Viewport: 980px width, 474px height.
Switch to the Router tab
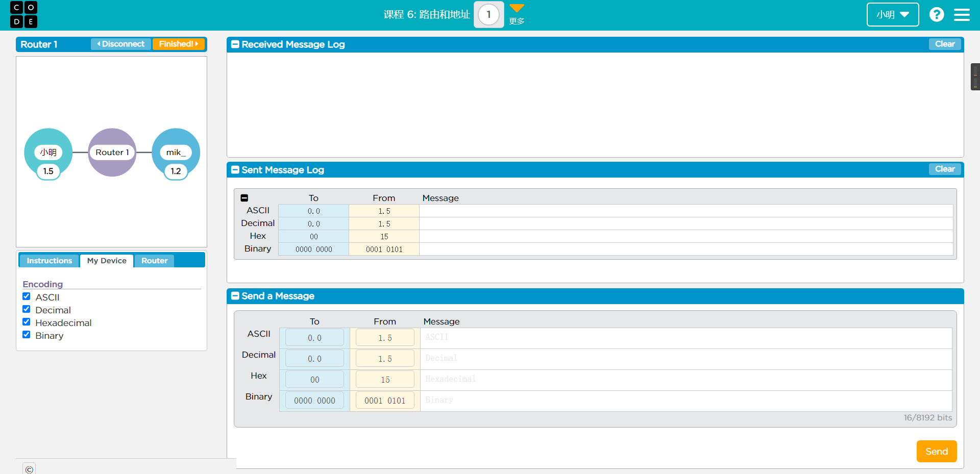point(154,261)
